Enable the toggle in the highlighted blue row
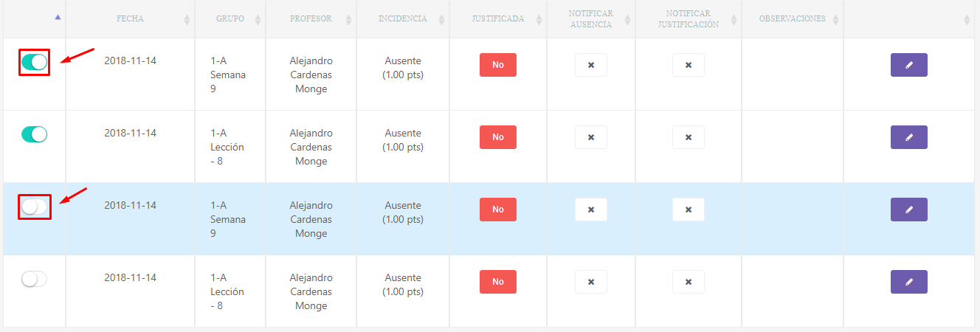Image resolution: width=980 pixels, height=332 pixels. coord(34,207)
